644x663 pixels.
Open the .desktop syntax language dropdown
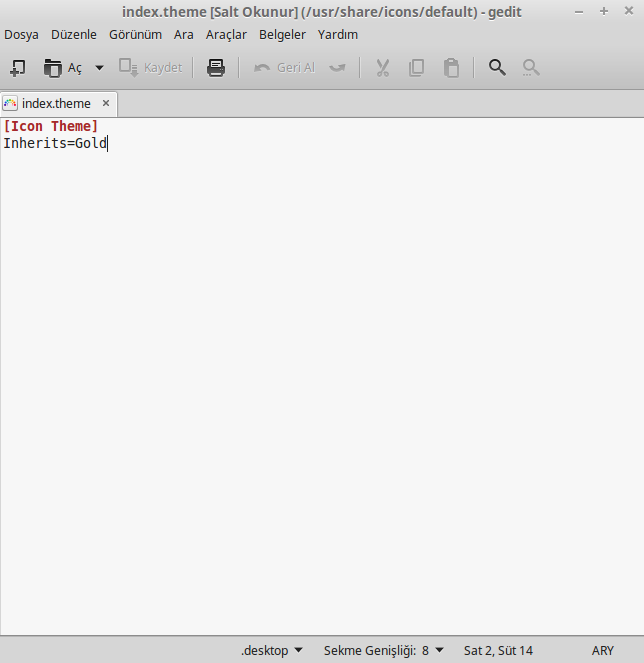272,650
